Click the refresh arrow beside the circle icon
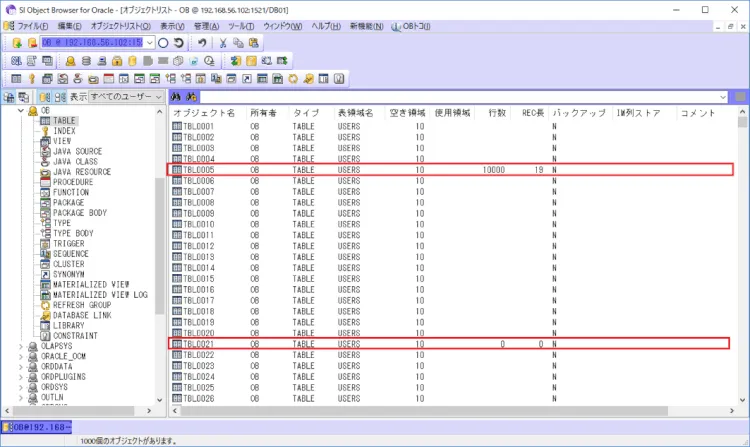Image resolution: width=750 pixels, height=447 pixels. tap(178, 43)
